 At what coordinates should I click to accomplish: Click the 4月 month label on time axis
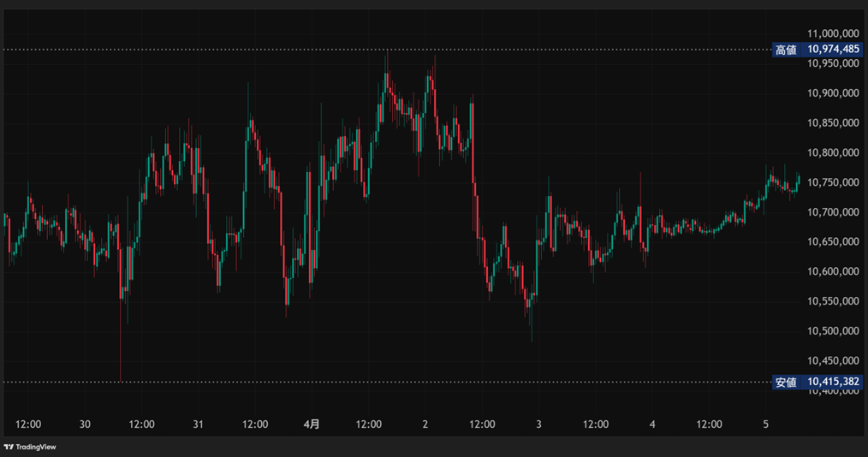coord(312,424)
